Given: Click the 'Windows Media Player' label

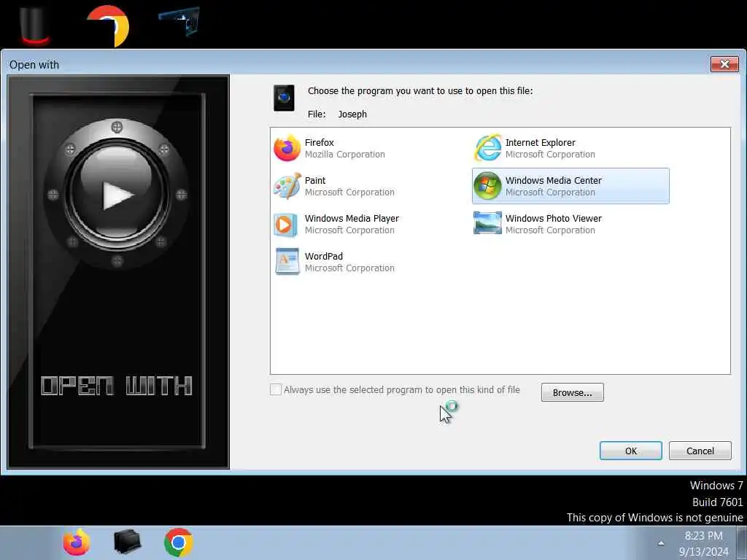Looking at the screenshot, I should pyautogui.click(x=352, y=218).
